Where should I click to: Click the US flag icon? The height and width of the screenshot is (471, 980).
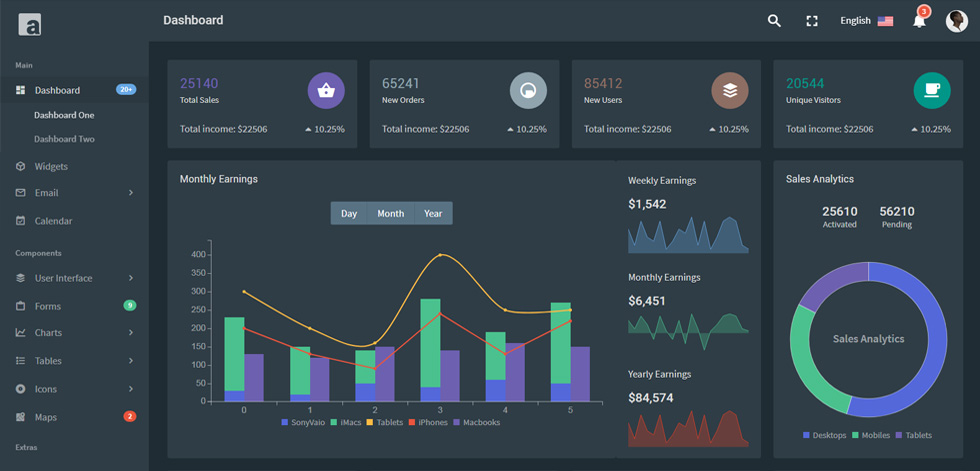click(885, 21)
